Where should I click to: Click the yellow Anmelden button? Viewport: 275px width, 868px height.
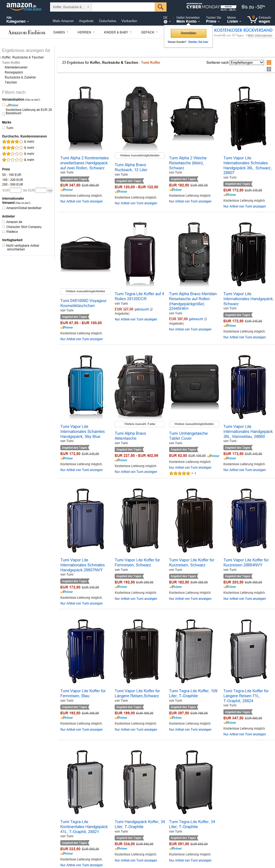pos(188,33)
